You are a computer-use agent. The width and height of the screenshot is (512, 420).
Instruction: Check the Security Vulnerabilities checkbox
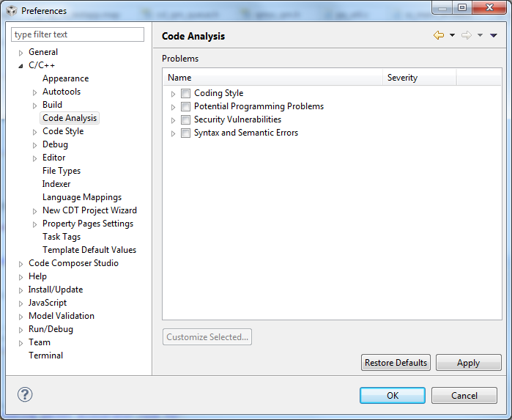[x=186, y=119]
